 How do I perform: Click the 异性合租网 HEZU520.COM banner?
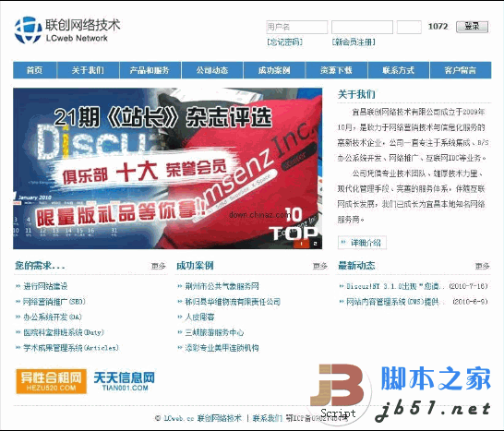[x=51, y=381]
